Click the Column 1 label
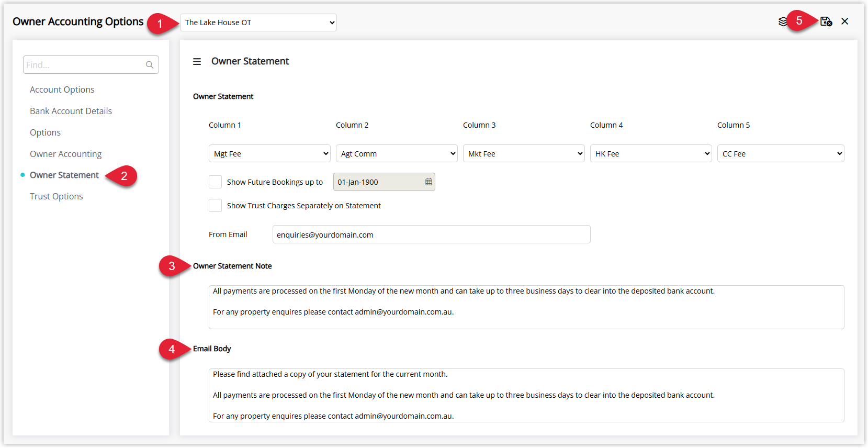The image size is (868, 448). pyautogui.click(x=225, y=125)
